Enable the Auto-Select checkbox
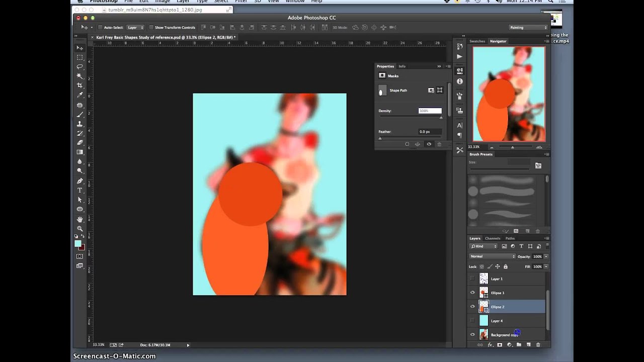This screenshot has height=362, width=644. (x=101, y=28)
